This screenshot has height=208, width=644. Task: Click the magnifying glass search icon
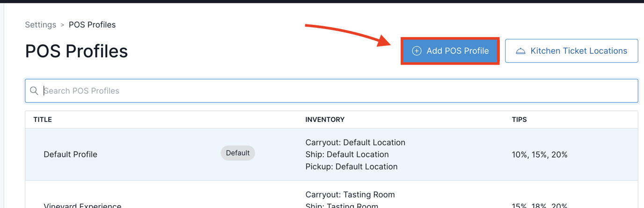(x=34, y=91)
